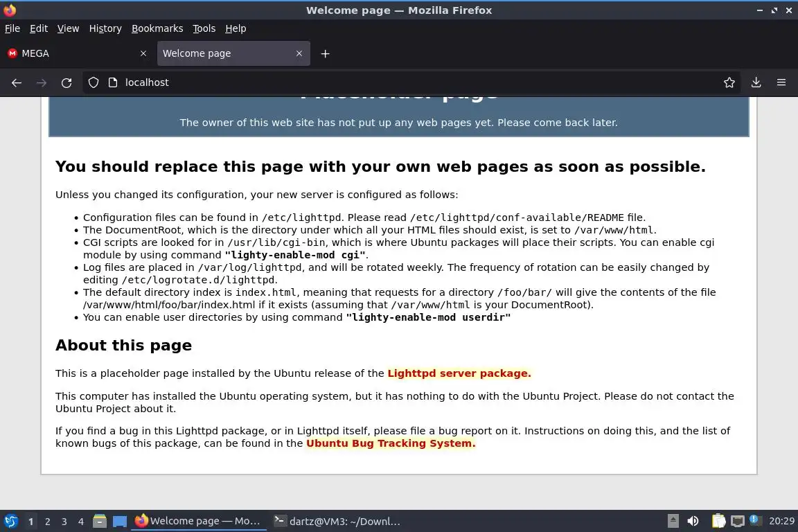
Task: Open the volume control tray icon
Action: click(x=693, y=521)
